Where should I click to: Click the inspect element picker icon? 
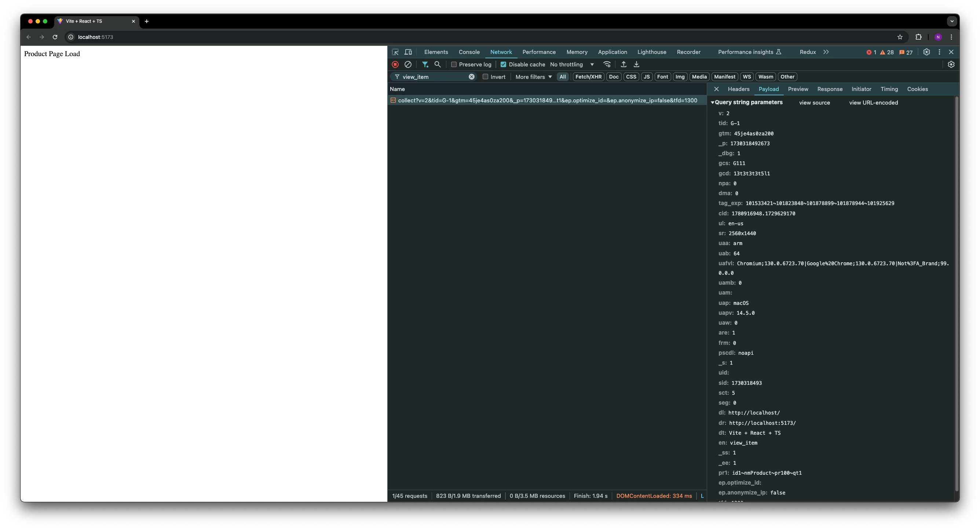pyautogui.click(x=395, y=52)
